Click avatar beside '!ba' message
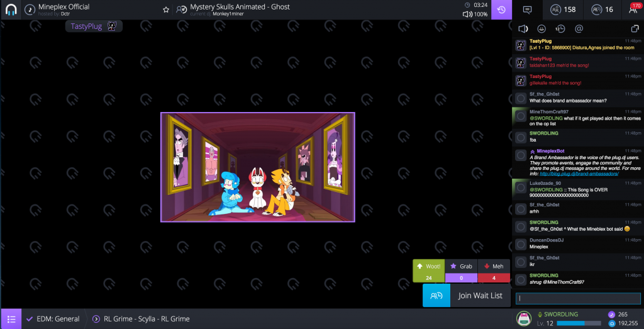Image resolution: width=644 pixels, height=329 pixels. coord(521,138)
